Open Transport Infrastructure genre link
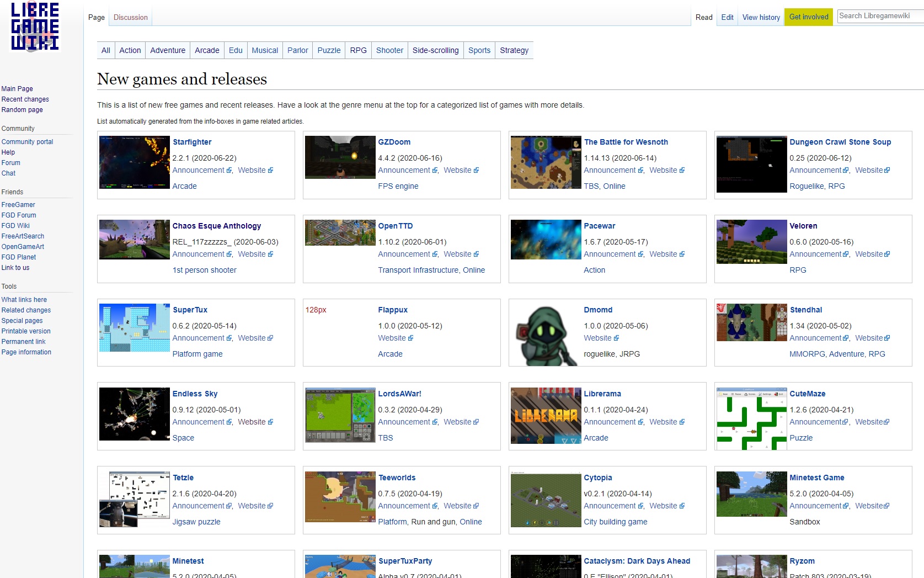The height and width of the screenshot is (578, 924). pyautogui.click(x=418, y=270)
